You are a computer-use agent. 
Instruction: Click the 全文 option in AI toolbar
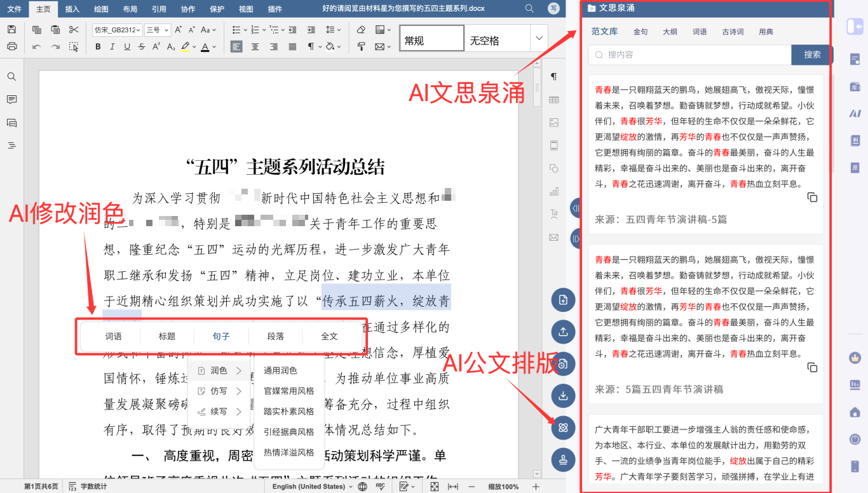329,336
